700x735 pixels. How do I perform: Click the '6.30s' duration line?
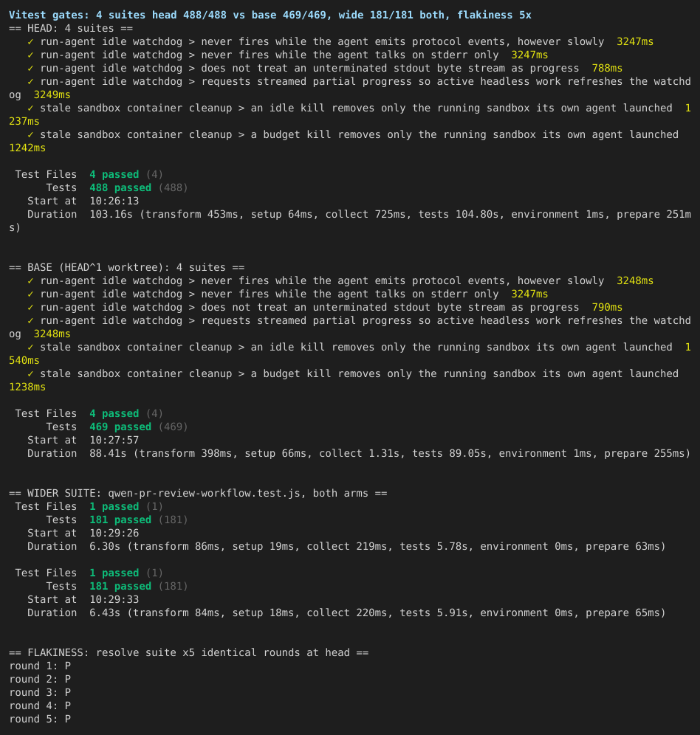click(x=346, y=547)
